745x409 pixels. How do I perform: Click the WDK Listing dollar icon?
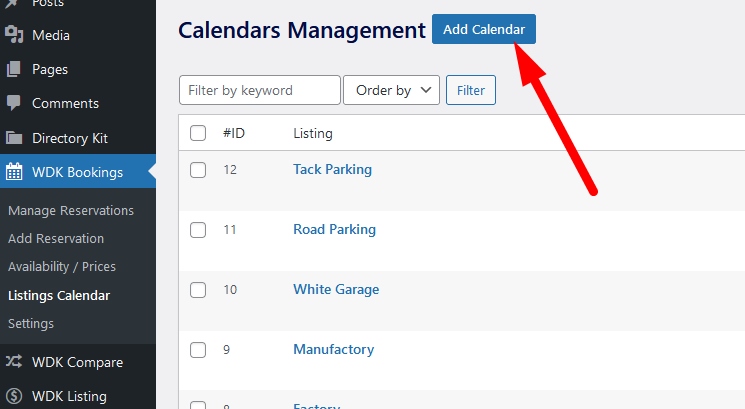click(14, 396)
